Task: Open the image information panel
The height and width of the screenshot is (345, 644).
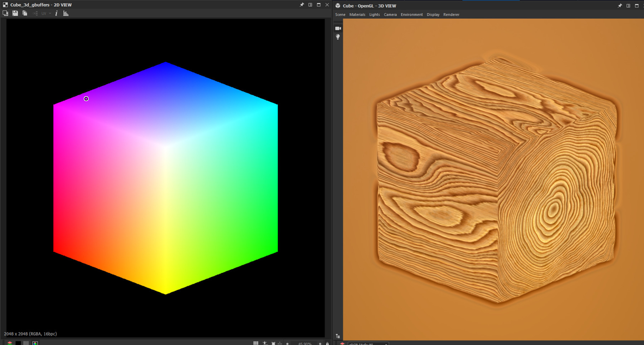Action: [x=57, y=13]
